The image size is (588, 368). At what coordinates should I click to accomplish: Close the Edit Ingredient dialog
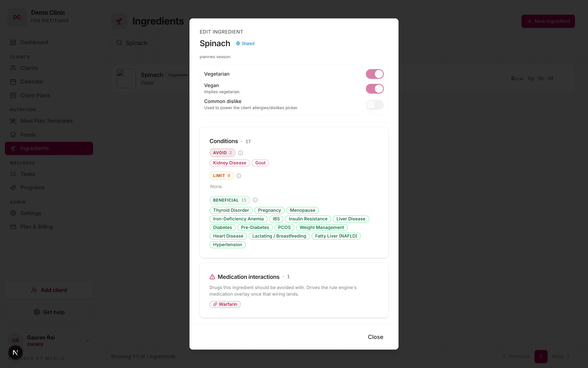[x=375, y=337]
